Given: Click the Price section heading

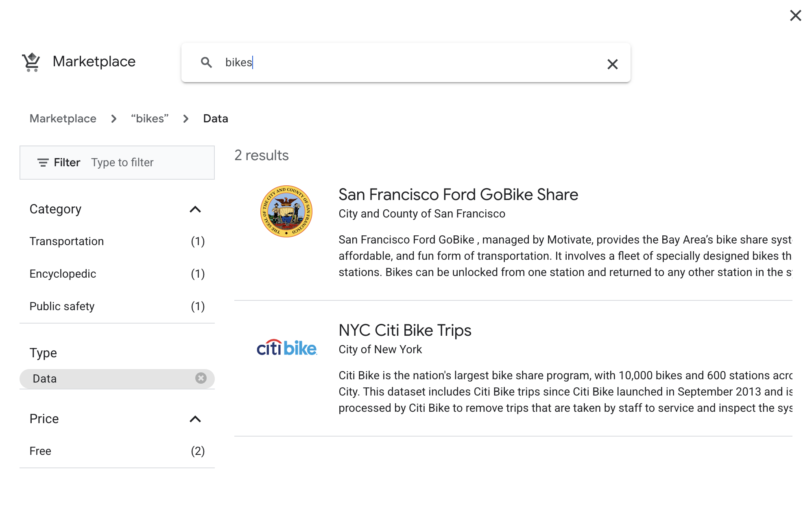Looking at the screenshot, I should (x=44, y=419).
